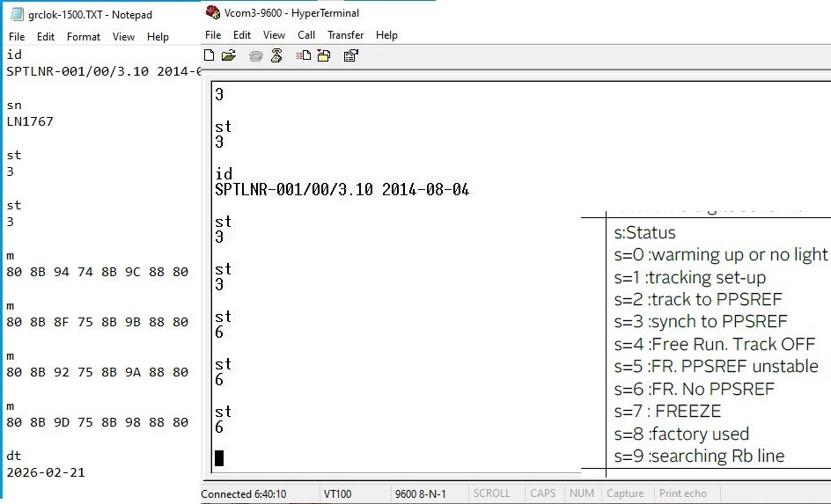Click the Call (phone) icon in HyperTerminal toolbar
The image size is (831, 504).
coord(256,55)
